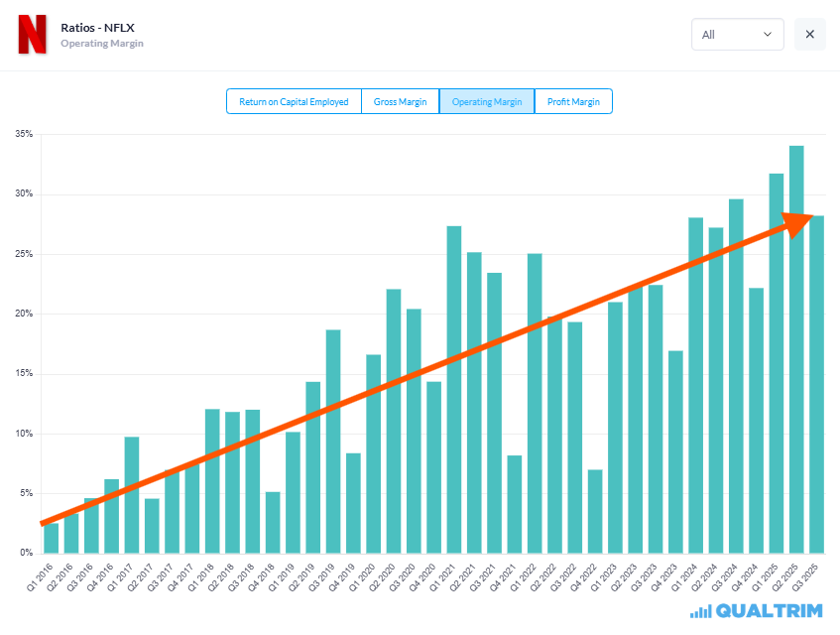Open the All time range dropdown

click(737, 35)
